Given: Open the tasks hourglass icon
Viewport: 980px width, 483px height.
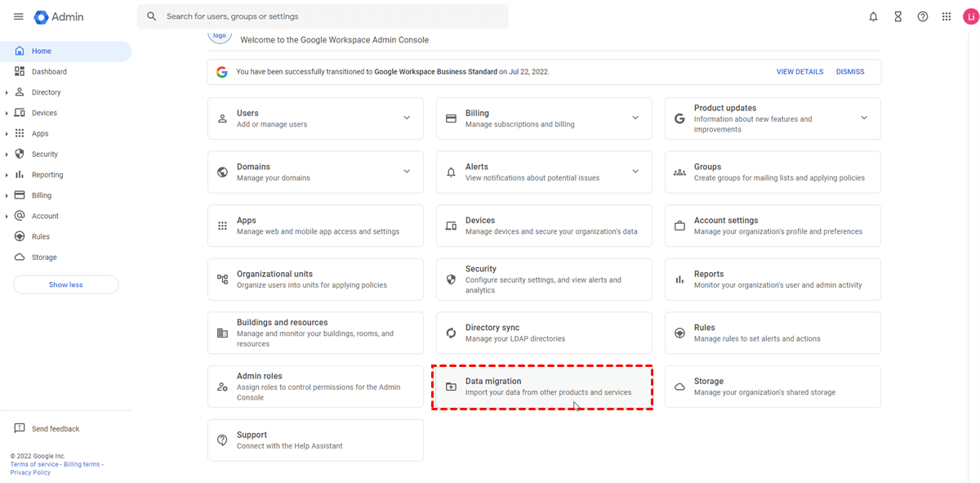Looking at the screenshot, I should 898,16.
